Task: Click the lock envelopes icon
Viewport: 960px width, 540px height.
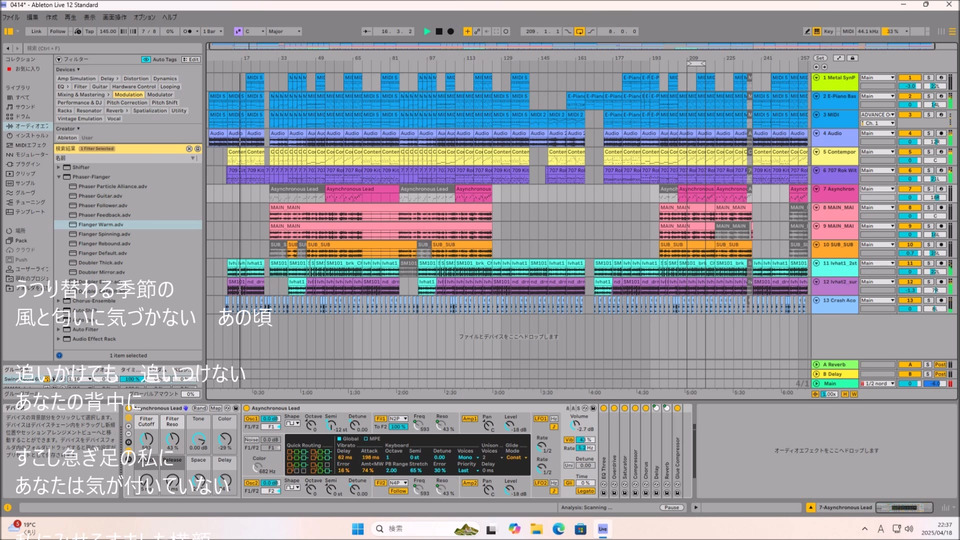Action: tap(852, 58)
